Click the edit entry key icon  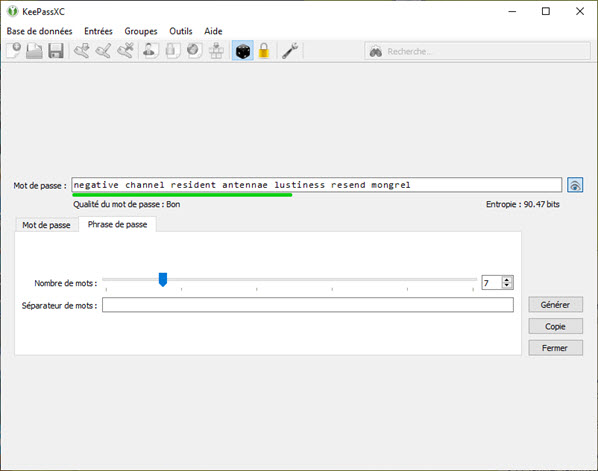point(103,51)
